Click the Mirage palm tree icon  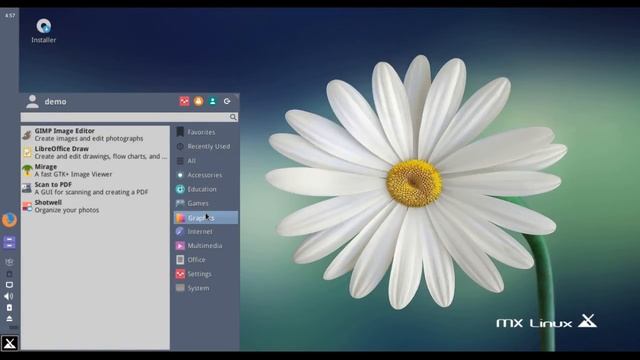coord(27,170)
